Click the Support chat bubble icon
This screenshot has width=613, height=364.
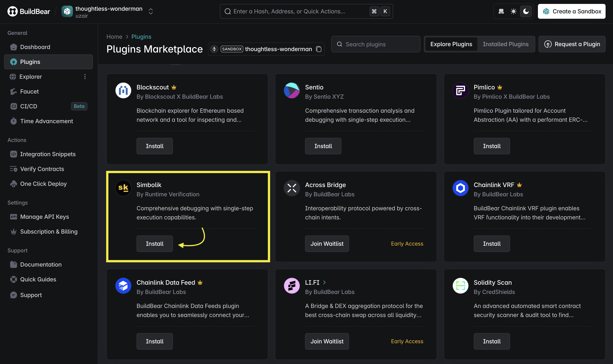tap(13, 295)
